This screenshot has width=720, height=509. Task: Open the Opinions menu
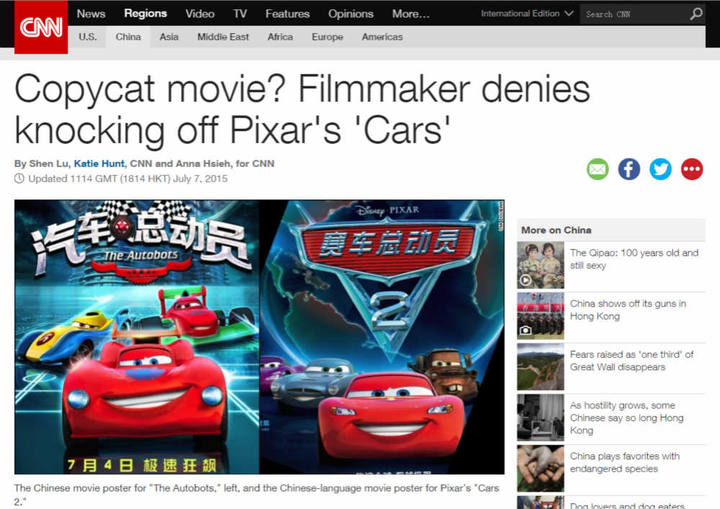tap(351, 14)
